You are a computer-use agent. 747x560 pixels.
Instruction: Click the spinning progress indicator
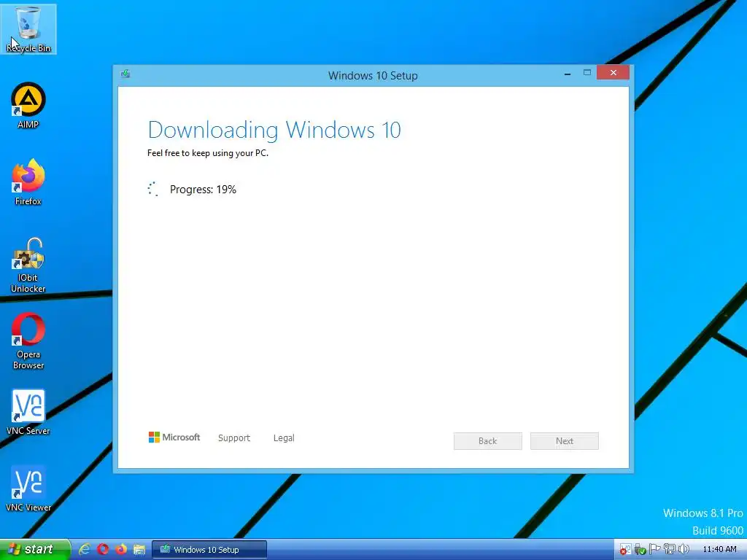pos(153,189)
